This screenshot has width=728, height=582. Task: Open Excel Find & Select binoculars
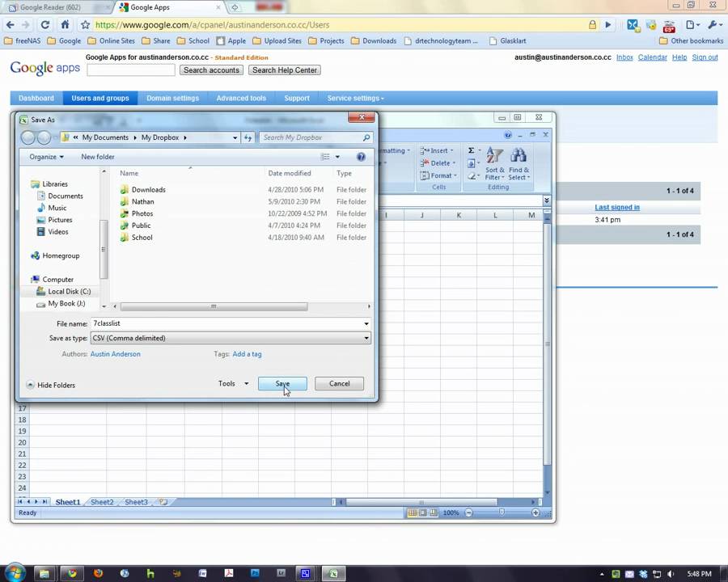tap(518, 164)
